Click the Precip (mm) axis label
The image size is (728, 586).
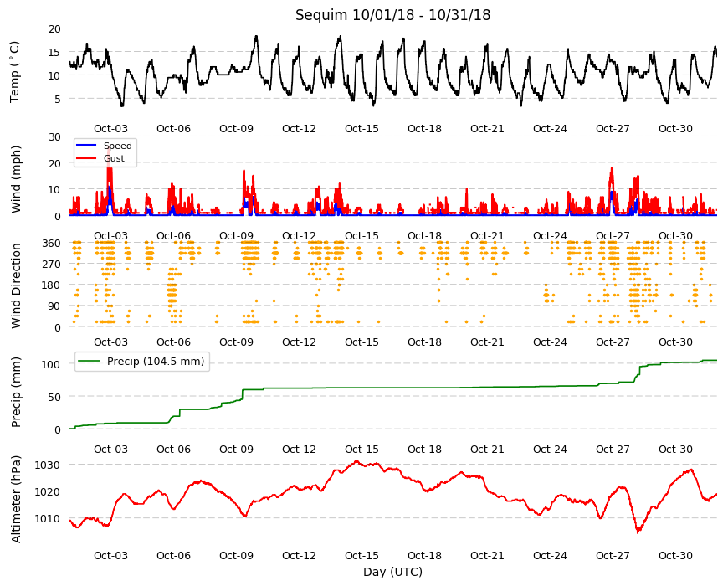pos(16,392)
